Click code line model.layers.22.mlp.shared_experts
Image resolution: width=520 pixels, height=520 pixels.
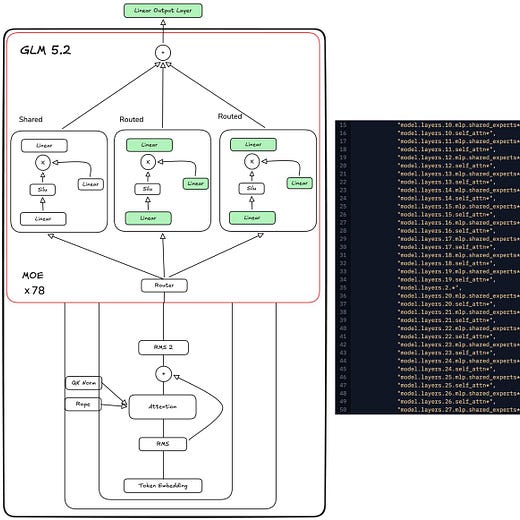click(x=459, y=328)
